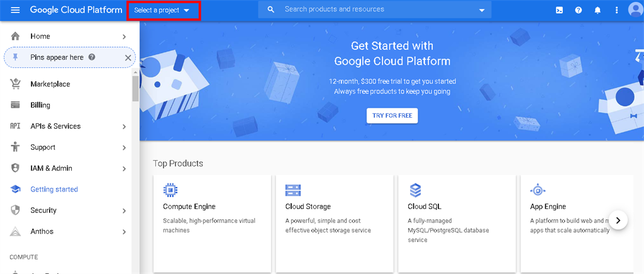Expand the Anthos submenu chevron
644x274 pixels.
[124, 232]
